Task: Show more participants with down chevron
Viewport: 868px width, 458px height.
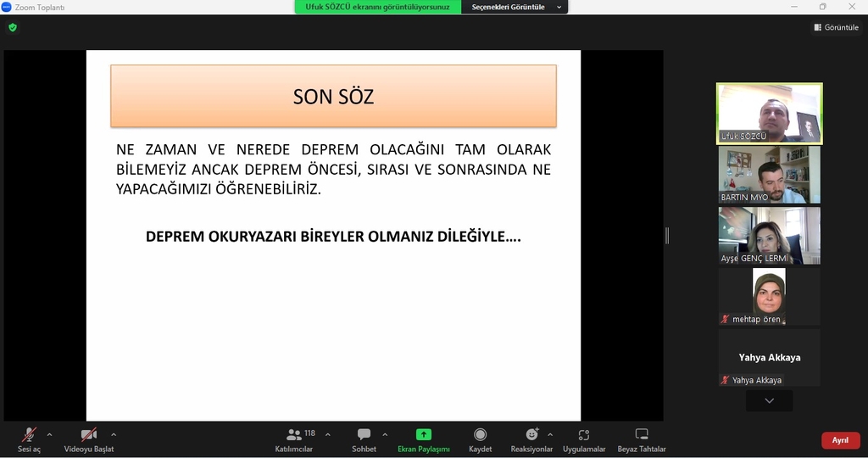Action: click(x=770, y=400)
